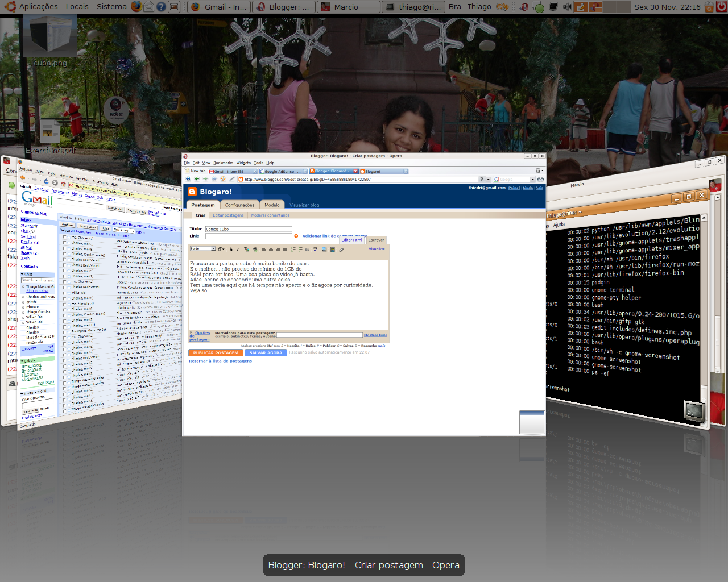Image resolution: width=728 pixels, height=582 pixels.
Task: Go forward using Opera's forward arrow
Action: click(205, 179)
